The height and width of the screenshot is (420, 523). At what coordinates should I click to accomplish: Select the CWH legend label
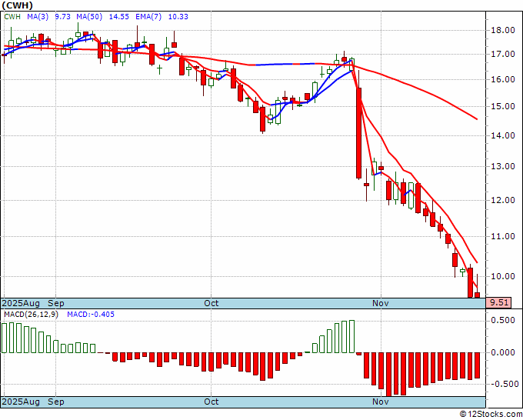12,16
